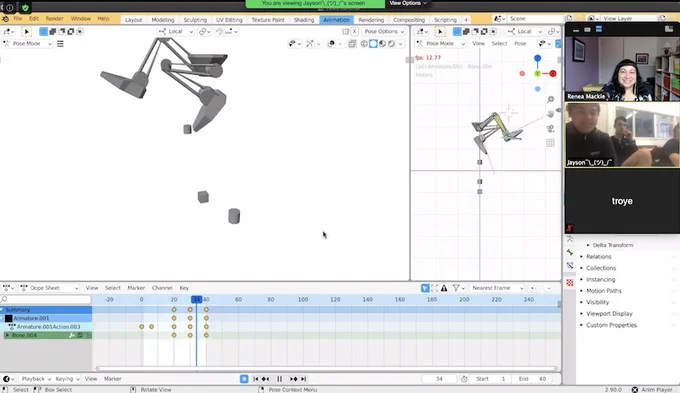Toggle Only Show Selected filter in Dope Sheet
The height and width of the screenshot is (393, 680).
click(425, 288)
